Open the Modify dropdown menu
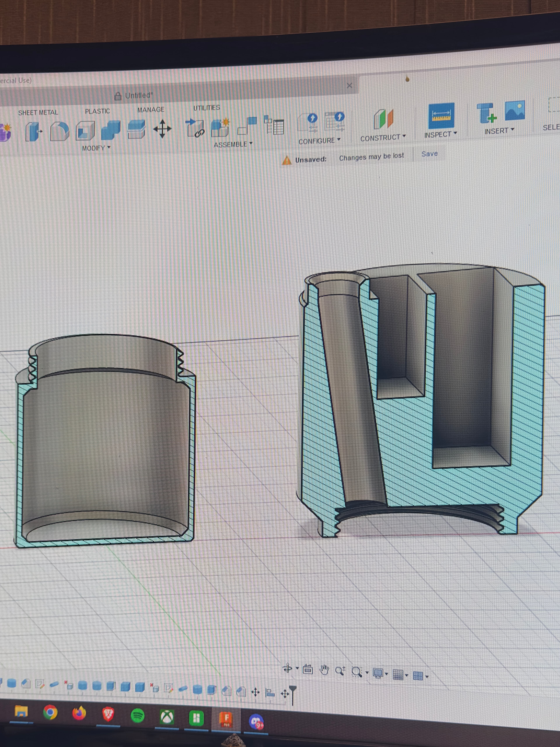 pos(96,148)
